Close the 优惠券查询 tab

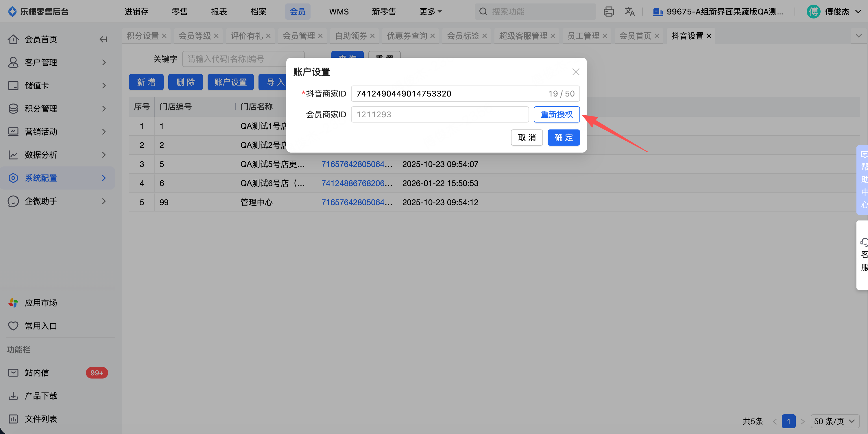pos(433,36)
